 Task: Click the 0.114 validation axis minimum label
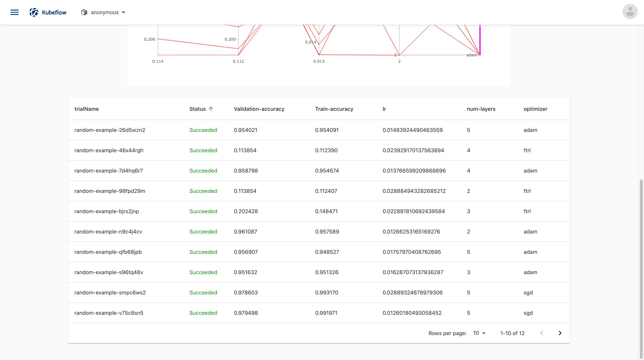[x=158, y=61]
